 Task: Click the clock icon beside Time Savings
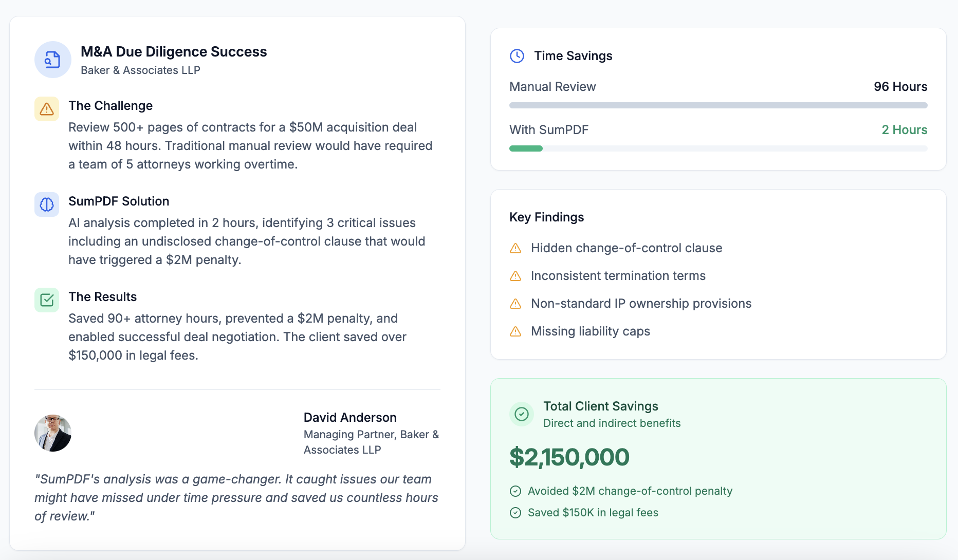(x=517, y=56)
